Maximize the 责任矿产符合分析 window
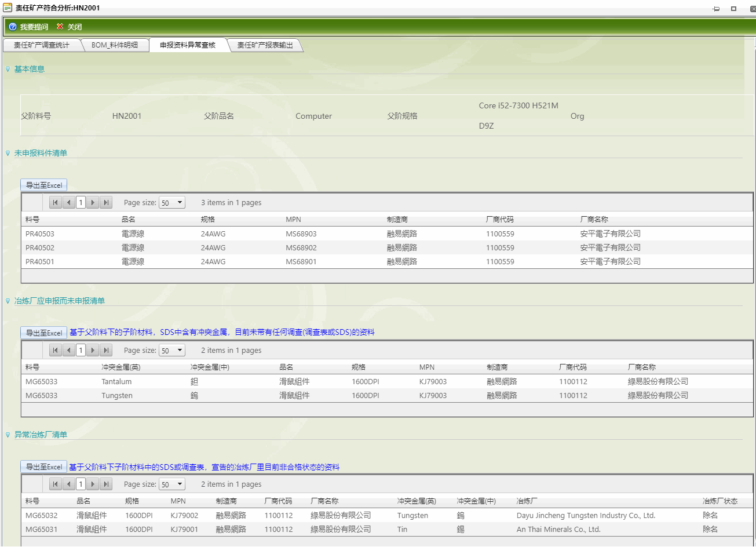The width and height of the screenshot is (756, 547). 733,9
